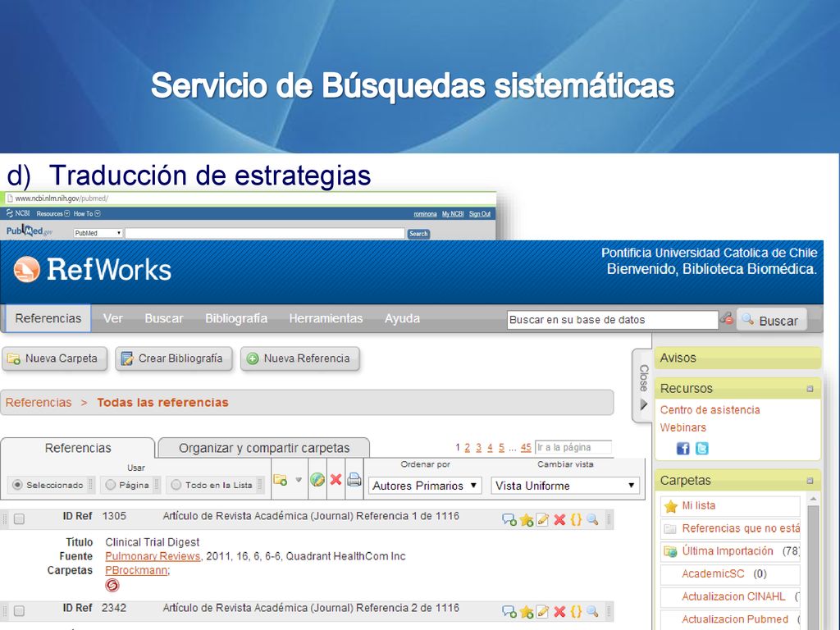Check the box for reference 2342
The width and height of the screenshot is (840, 630).
click(x=20, y=611)
